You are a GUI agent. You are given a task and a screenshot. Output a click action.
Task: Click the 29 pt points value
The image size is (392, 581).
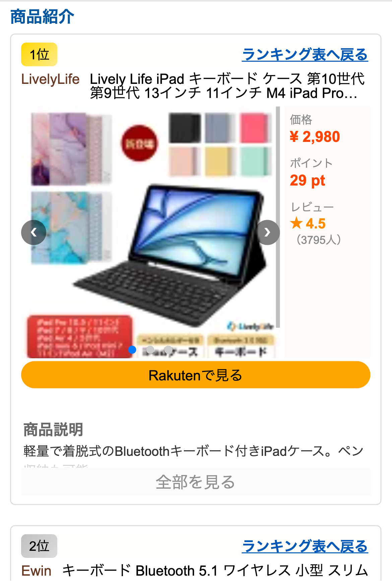tap(308, 180)
